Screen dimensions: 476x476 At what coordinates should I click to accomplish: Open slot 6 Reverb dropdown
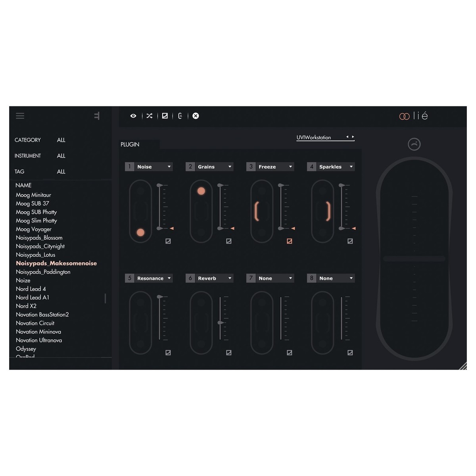[209, 278]
